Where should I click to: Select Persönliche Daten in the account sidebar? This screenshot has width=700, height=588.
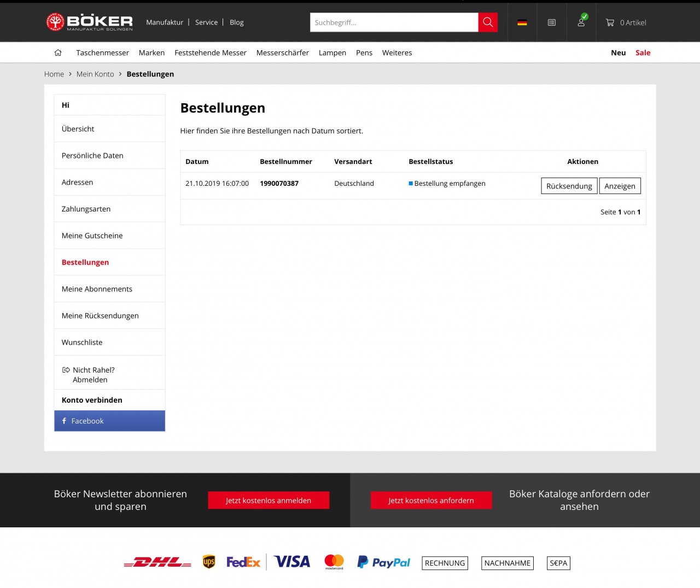92,156
